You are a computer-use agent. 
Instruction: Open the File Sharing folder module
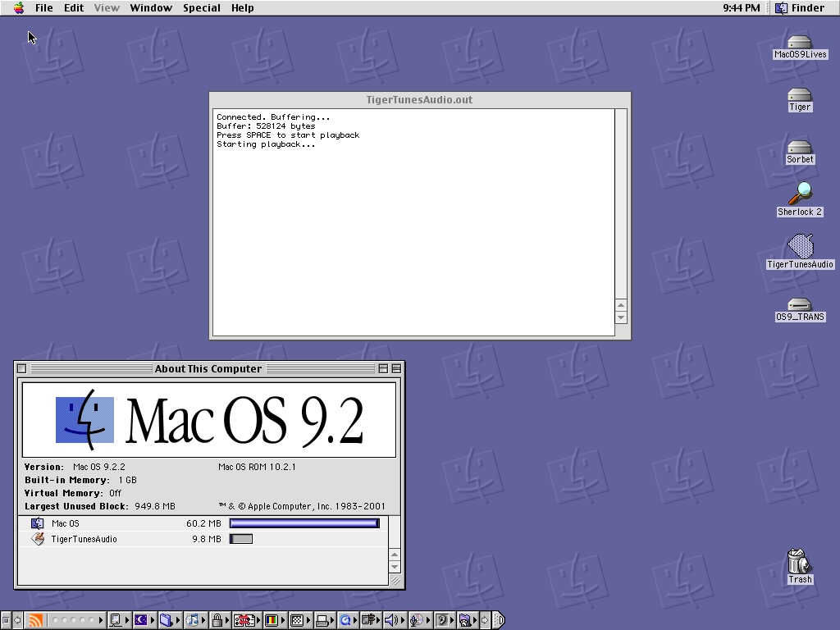click(x=169, y=620)
